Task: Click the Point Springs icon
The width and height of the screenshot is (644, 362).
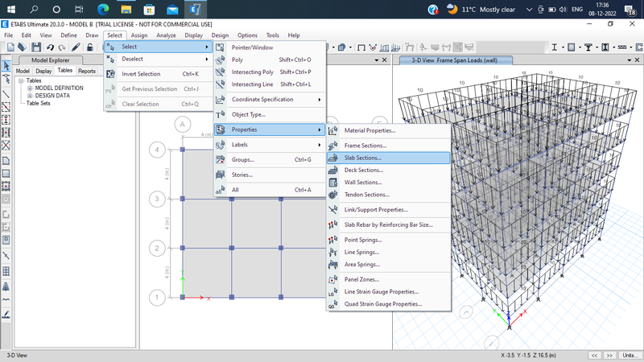Action: coord(333,240)
